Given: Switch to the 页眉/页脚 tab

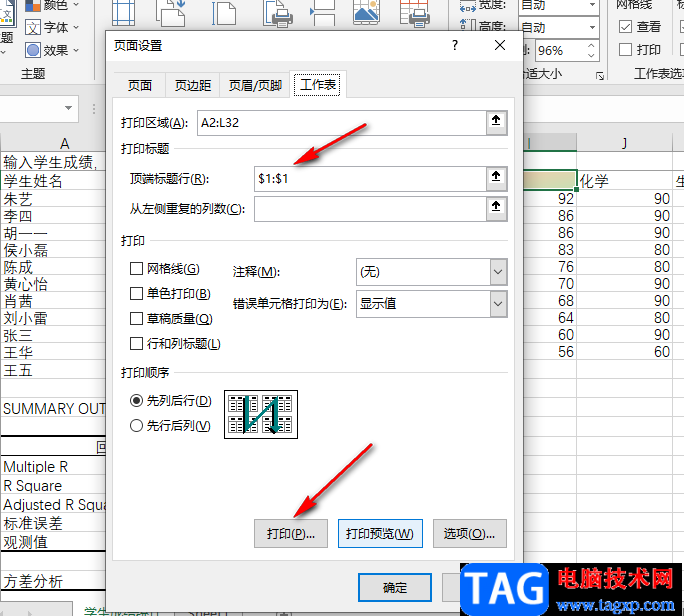Looking at the screenshot, I should click(x=256, y=86).
